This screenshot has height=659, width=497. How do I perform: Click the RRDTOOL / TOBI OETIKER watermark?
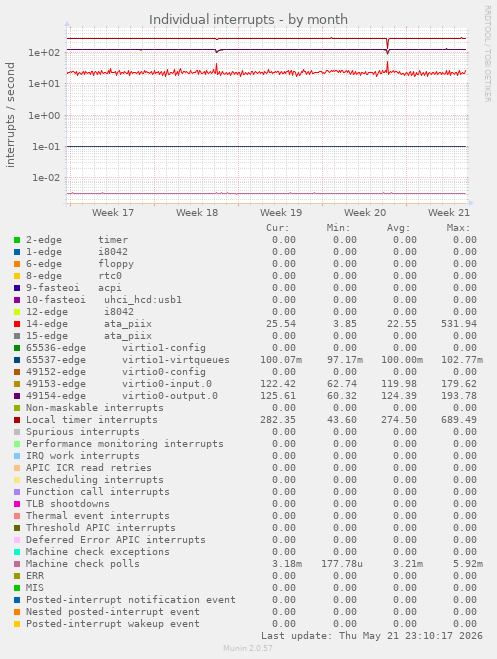pyautogui.click(x=488, y=53)
